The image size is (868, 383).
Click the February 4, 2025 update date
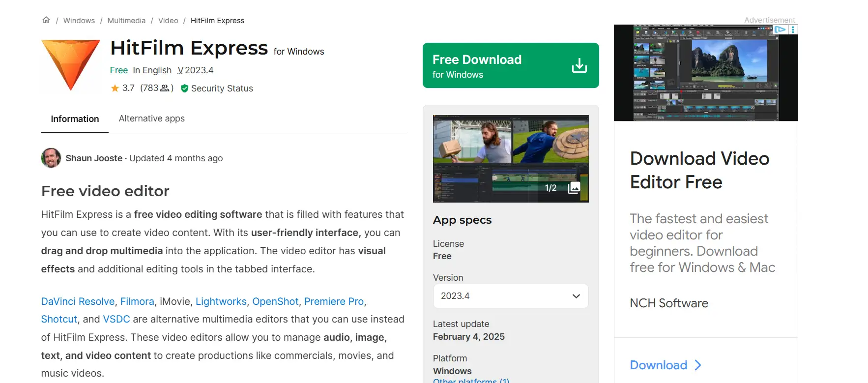pos(469,337)
